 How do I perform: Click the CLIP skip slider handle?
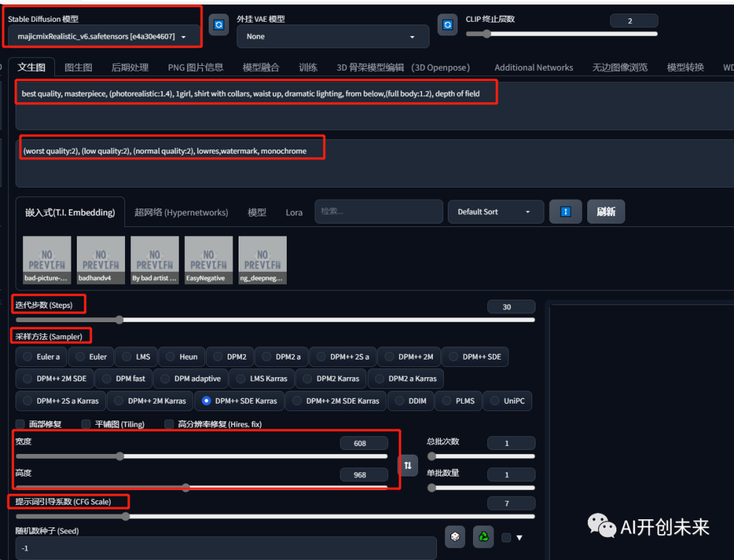click(487, 34)
